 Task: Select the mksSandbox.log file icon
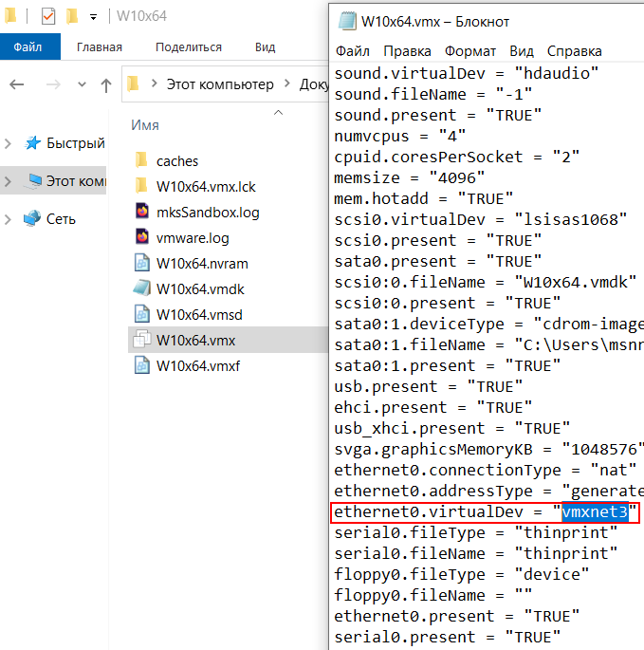click(x=141, y=212)
